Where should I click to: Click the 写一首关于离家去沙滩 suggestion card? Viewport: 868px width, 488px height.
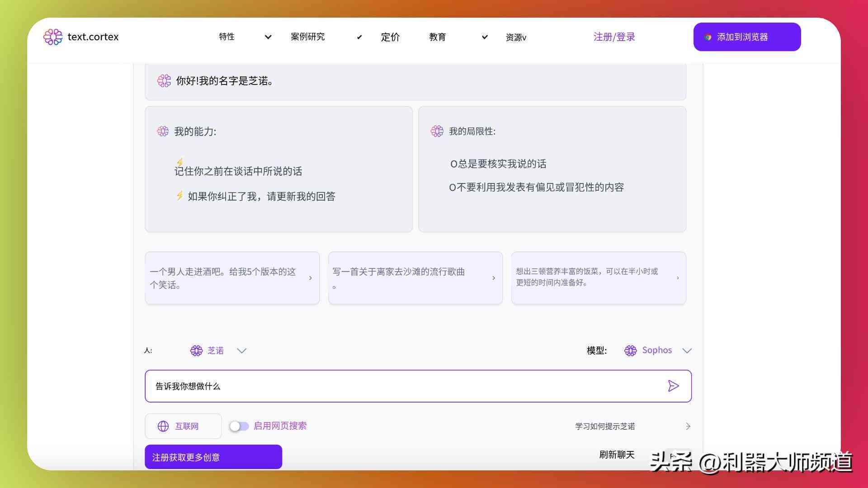pos(415,278)
